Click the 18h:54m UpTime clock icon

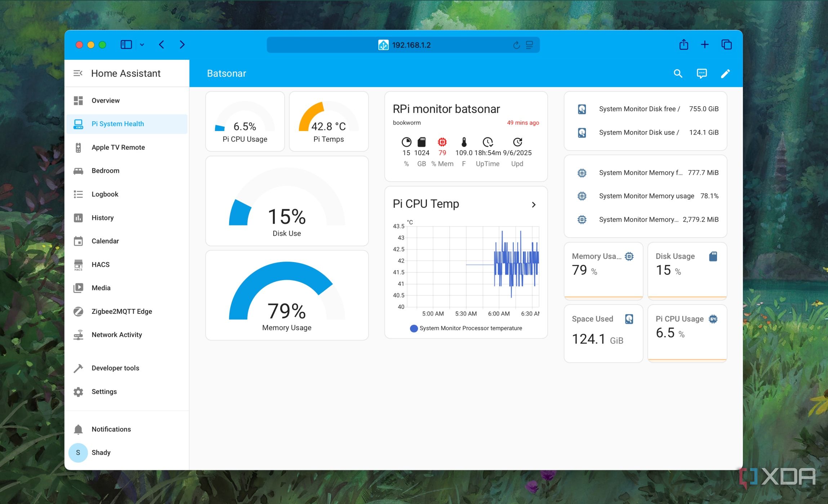pos(488,142)
